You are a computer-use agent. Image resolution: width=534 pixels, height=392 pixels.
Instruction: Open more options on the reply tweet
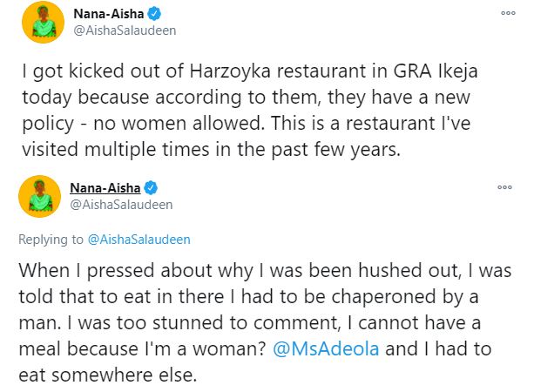[505, 187]
